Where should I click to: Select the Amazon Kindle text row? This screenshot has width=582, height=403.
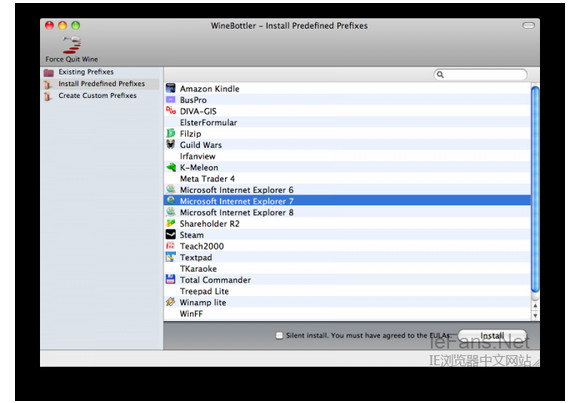[x=210, y=89]
